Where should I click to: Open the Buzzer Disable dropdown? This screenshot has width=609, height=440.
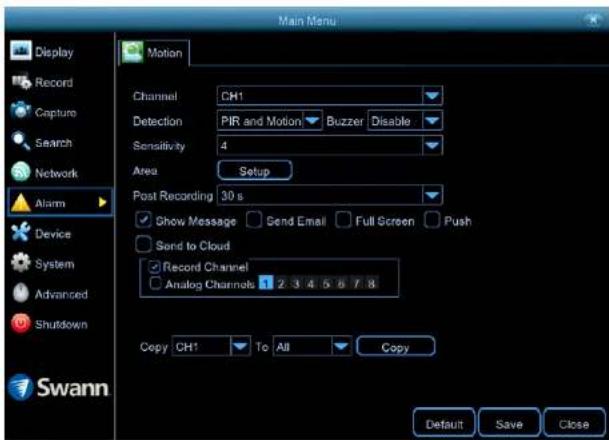tap(405, 121)
